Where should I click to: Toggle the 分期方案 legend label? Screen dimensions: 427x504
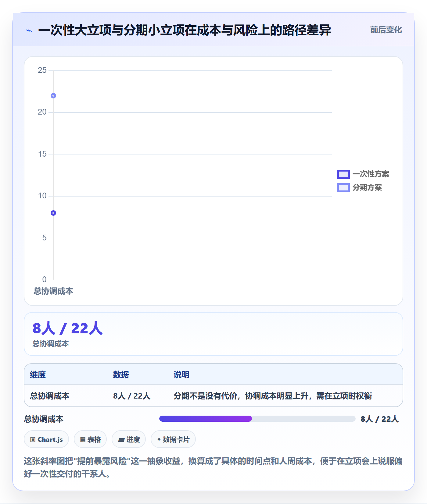367,187
